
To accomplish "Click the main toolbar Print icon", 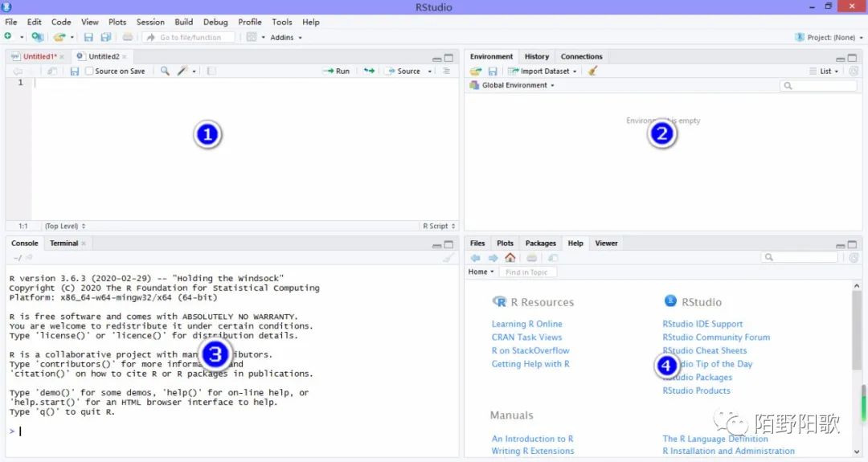I will 127,37.
